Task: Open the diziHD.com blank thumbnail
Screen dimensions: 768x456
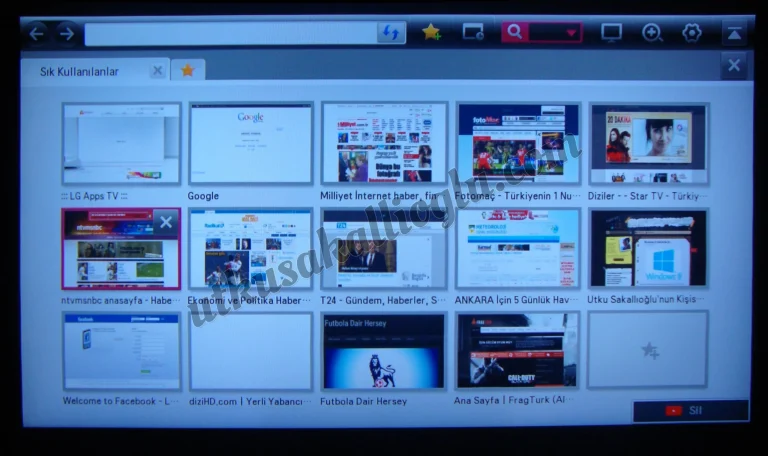Action: point(251,352)
